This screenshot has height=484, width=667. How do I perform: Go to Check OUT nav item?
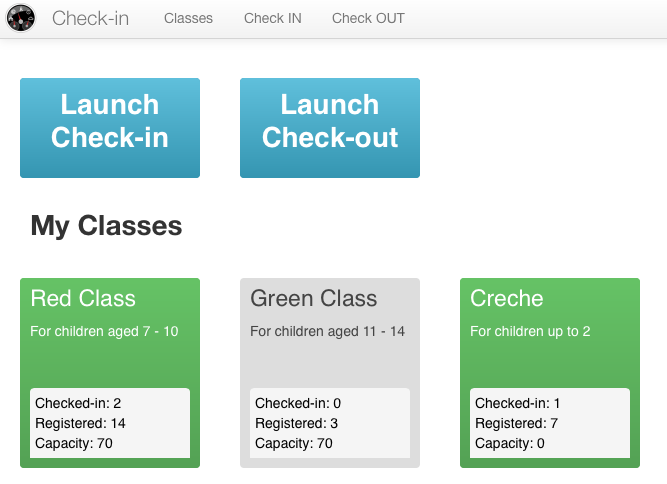[368, 18]
